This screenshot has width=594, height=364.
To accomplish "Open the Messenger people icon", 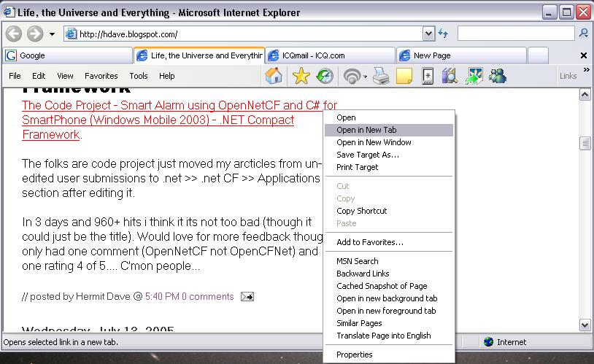I will click(498, 75).
